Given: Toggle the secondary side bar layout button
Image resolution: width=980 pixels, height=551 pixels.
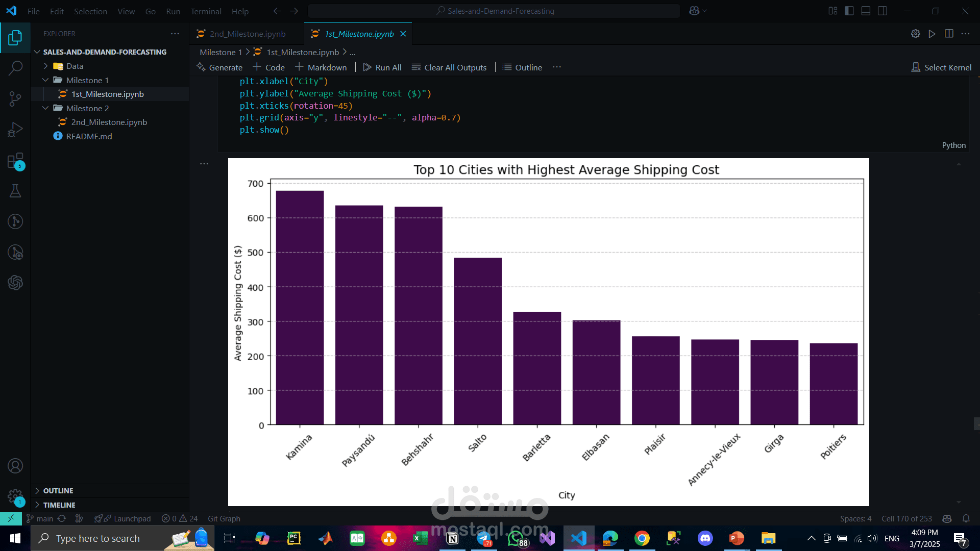Looking at the screenshot, I should point(883,11).
